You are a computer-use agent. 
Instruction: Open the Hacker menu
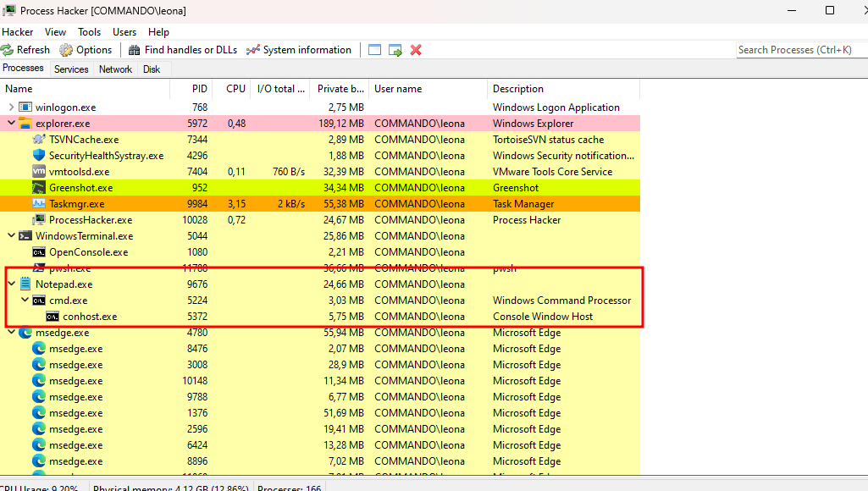tap(18, 32)
